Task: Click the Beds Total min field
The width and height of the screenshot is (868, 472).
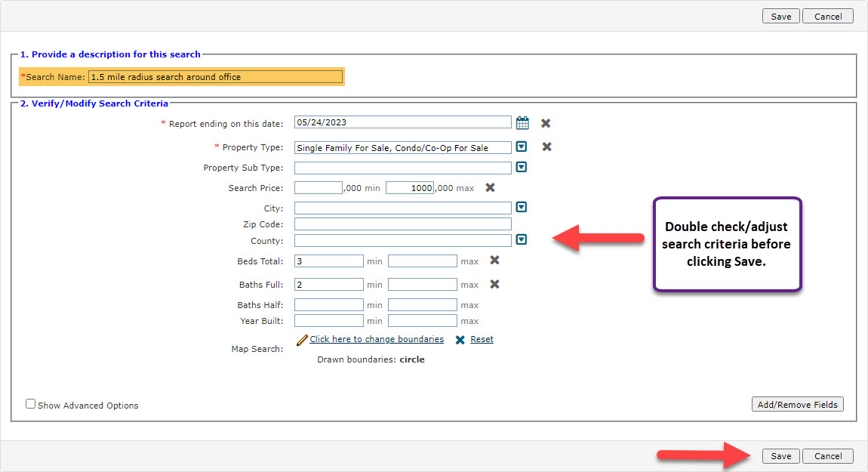Action: (x=329, y=261)
